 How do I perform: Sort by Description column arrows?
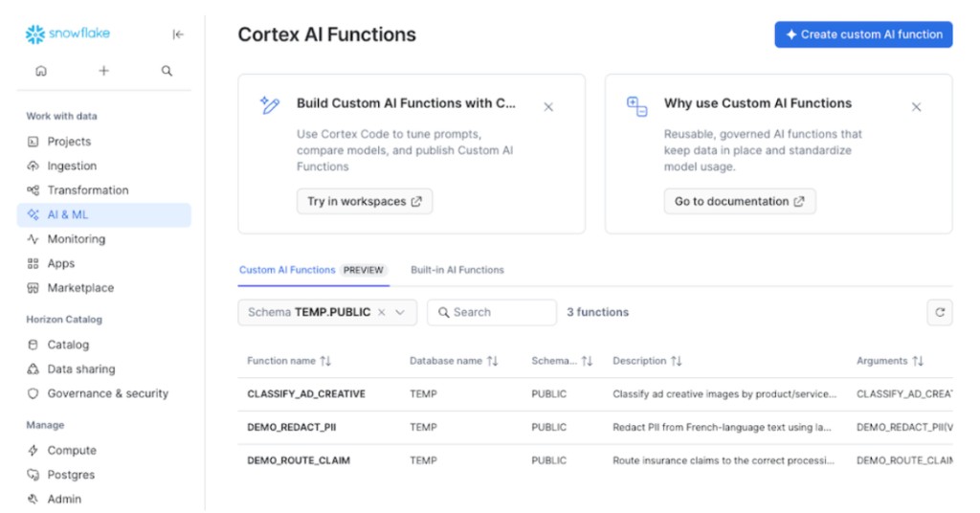[677, 361]
